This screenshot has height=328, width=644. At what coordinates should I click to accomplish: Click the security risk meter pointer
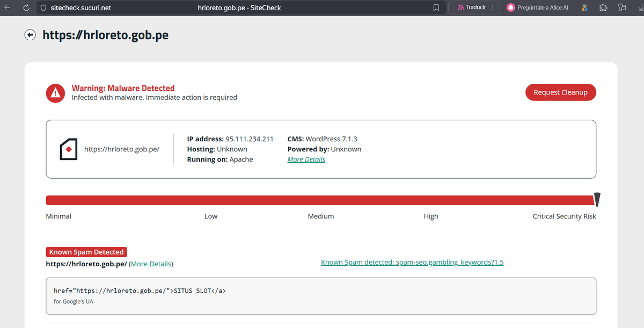pos(597,200)
